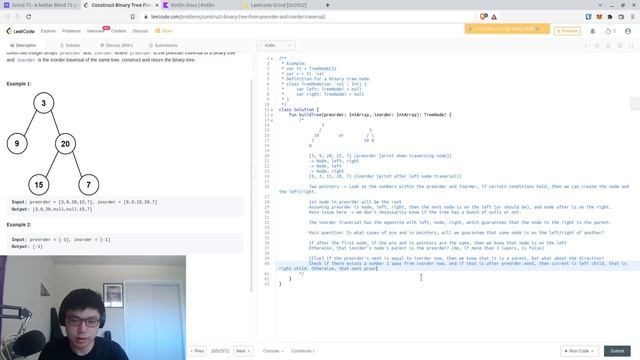Open Contest in the LeetCode navbar
640x360 pixels.
[118, 31]
